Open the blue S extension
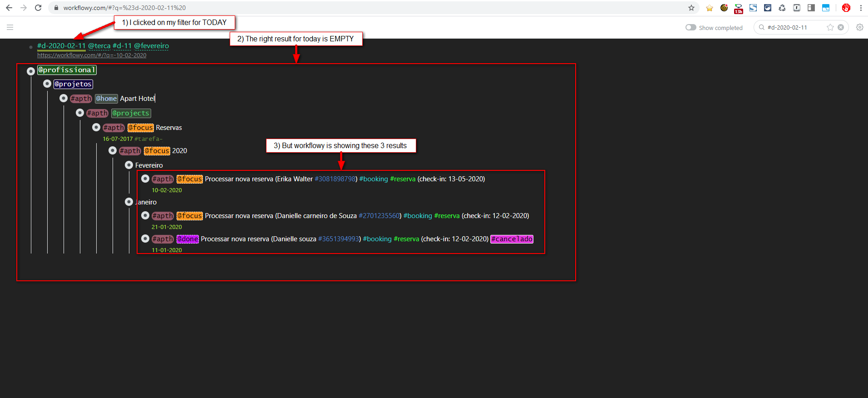The width and height of the screenshot is (868, 398). pyautogui.click(x=753, y=8)
